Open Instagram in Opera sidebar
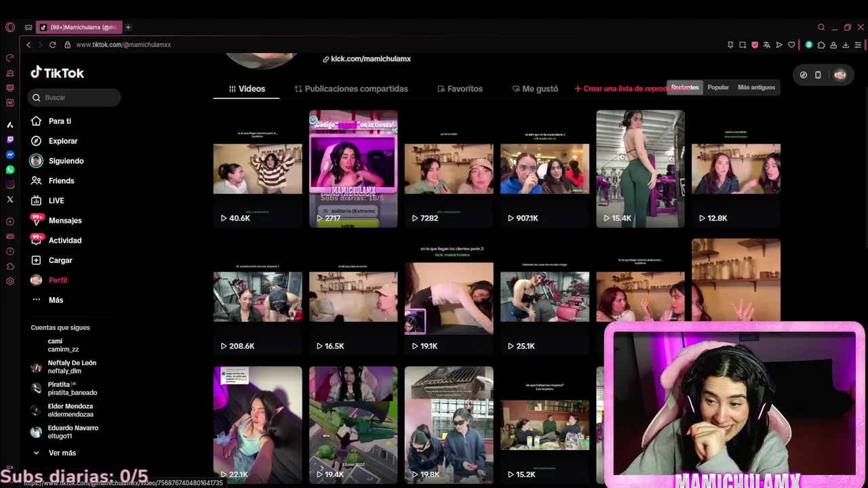The height and width of the screenshot is (488, 868). click(9, 184)
